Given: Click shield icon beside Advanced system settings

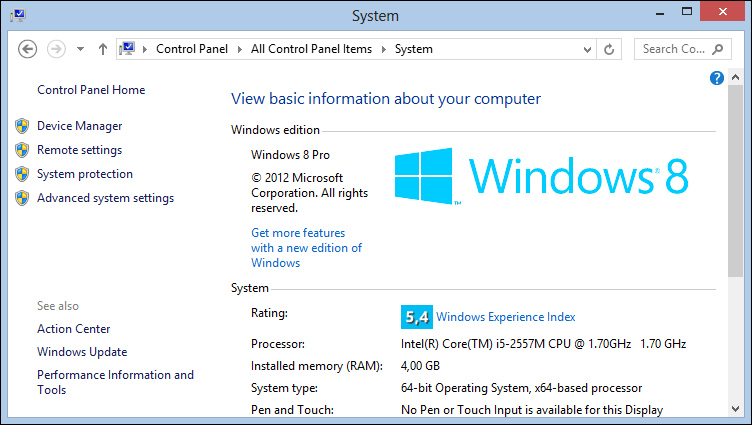Looking at the screenshot, I should click(22, 198).
